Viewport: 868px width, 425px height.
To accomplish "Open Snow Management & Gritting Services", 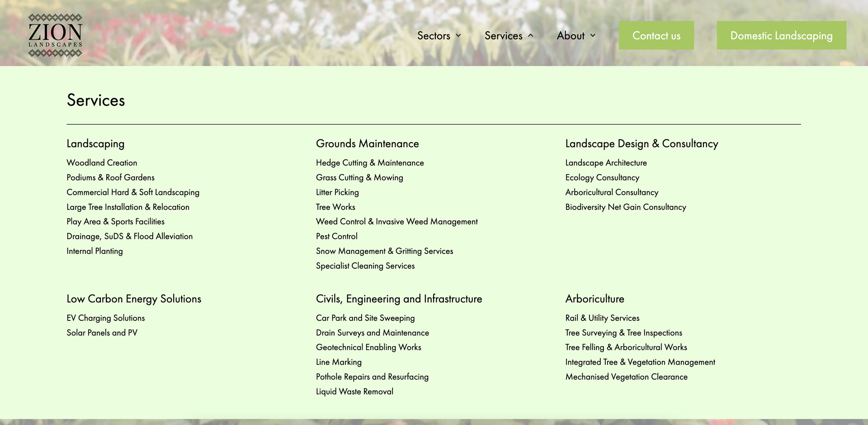I will point(384,251).
